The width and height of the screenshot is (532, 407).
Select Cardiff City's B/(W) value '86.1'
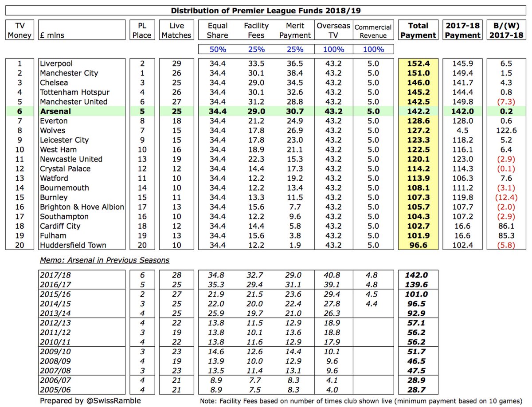506,226
